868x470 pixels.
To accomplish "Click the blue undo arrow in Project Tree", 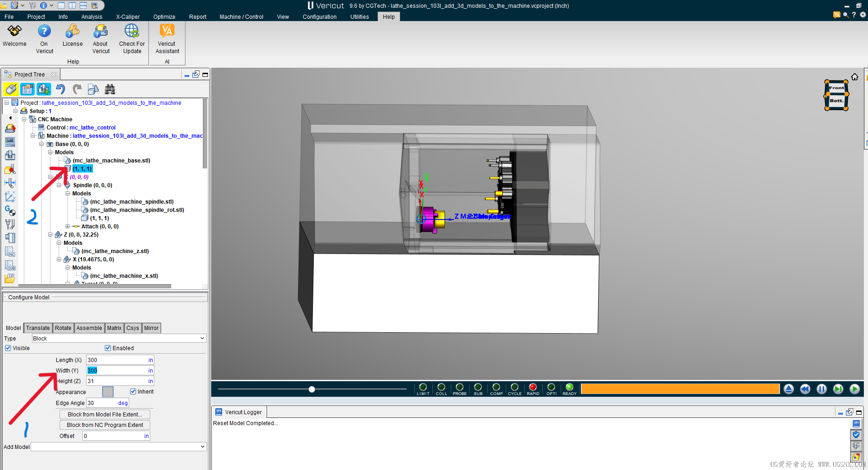I will click(x=60, y=89).
